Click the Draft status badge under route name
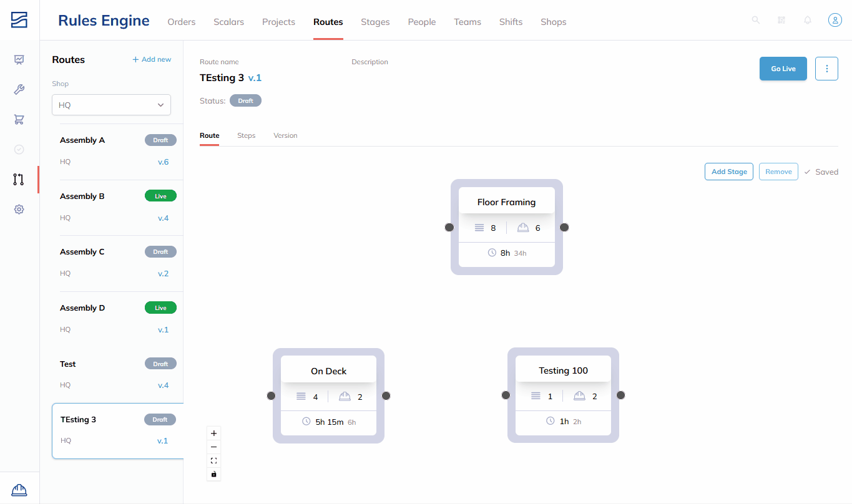 245,100
